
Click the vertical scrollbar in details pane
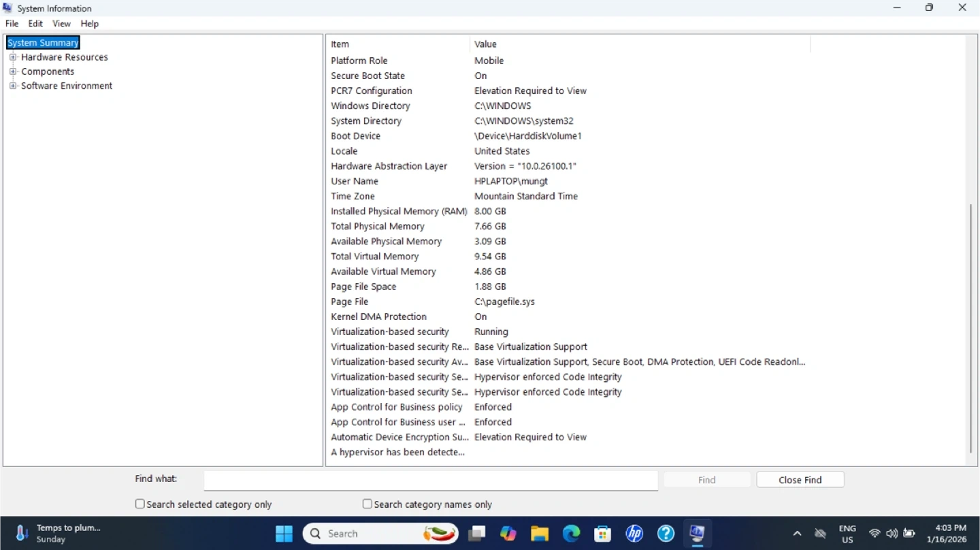[x=971, y=327]
